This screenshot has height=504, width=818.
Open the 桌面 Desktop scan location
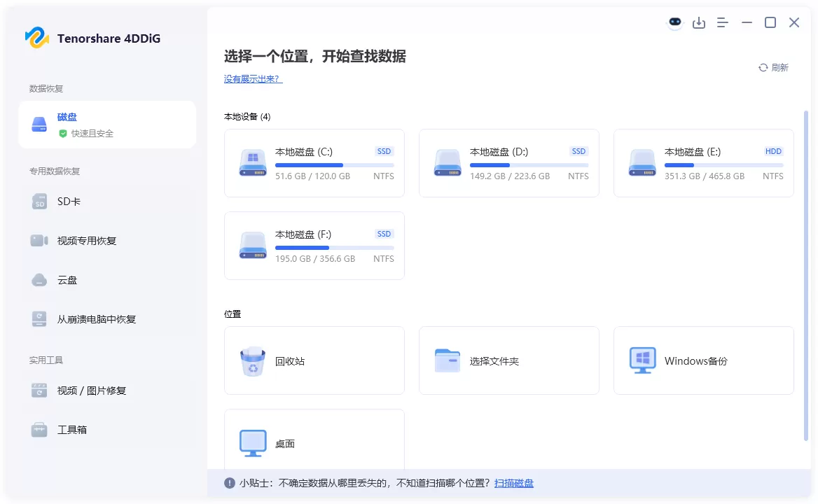[x=314, y=442]
